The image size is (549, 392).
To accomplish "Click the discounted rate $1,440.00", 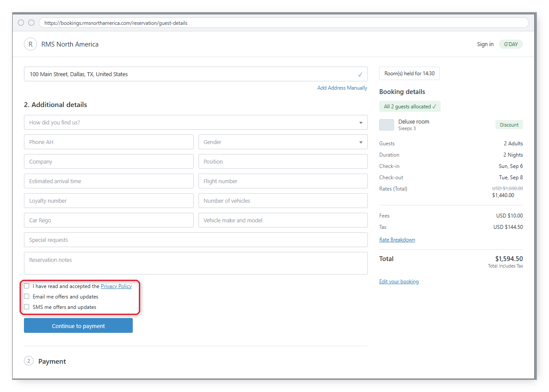I will [503, 195].
